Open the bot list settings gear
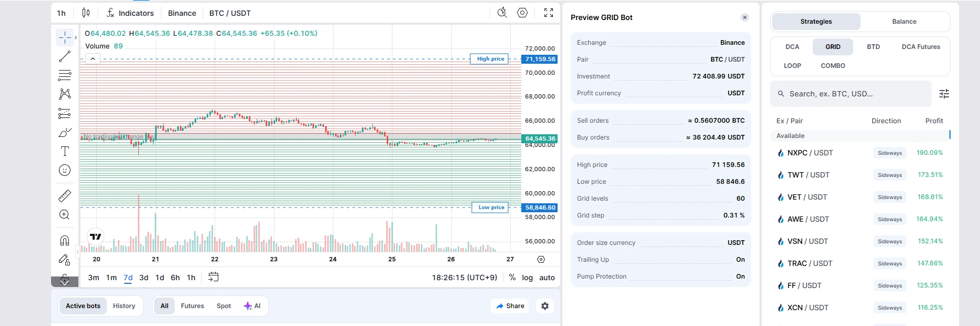The height and width of the screenshot is (326, 980). [545, 306]
